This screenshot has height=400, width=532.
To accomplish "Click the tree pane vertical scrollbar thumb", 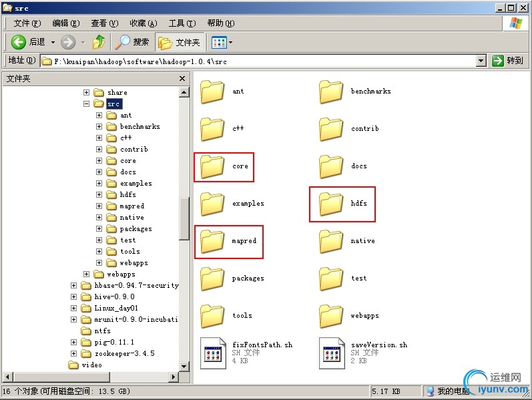I will pyautogui.click(x=184, y=218).
